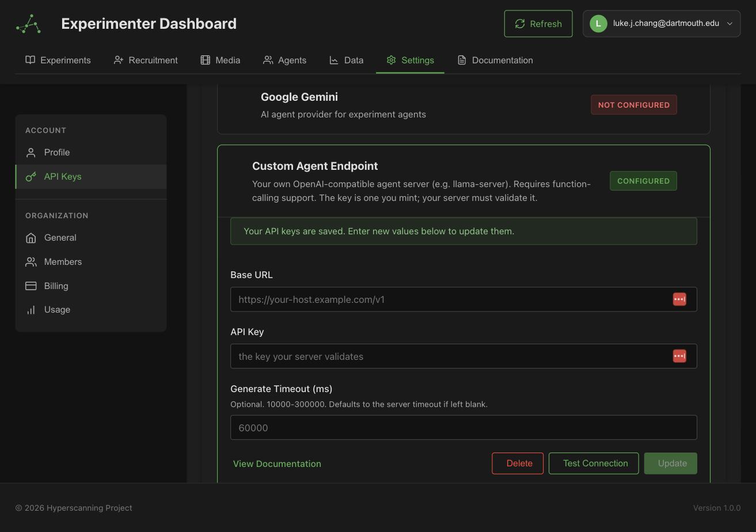
Task: Click the 'Your API keys are saved' notice
Action: coord(464,231)
